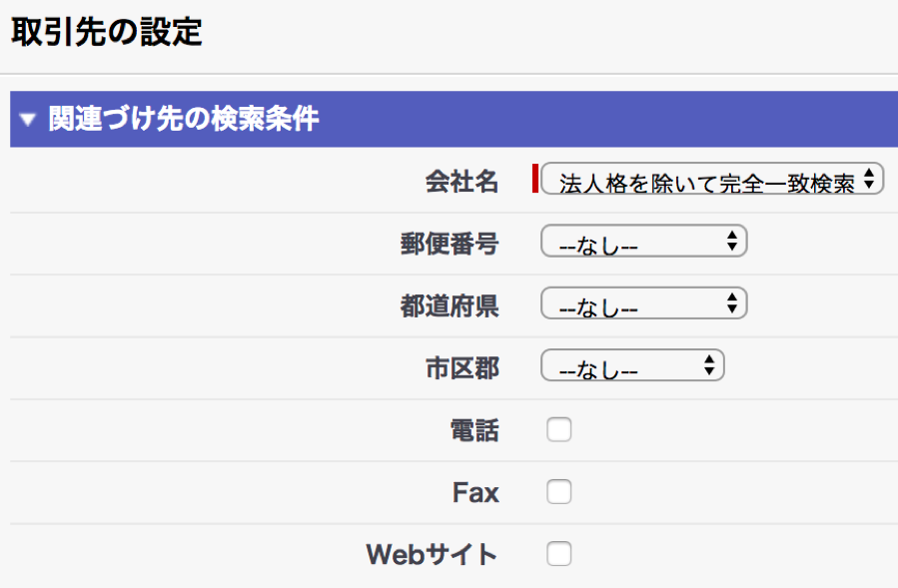The width and height of the screenshot is (898, 588).
Task: Open the 郵便番号 dropdown
Action: point(643,243)
